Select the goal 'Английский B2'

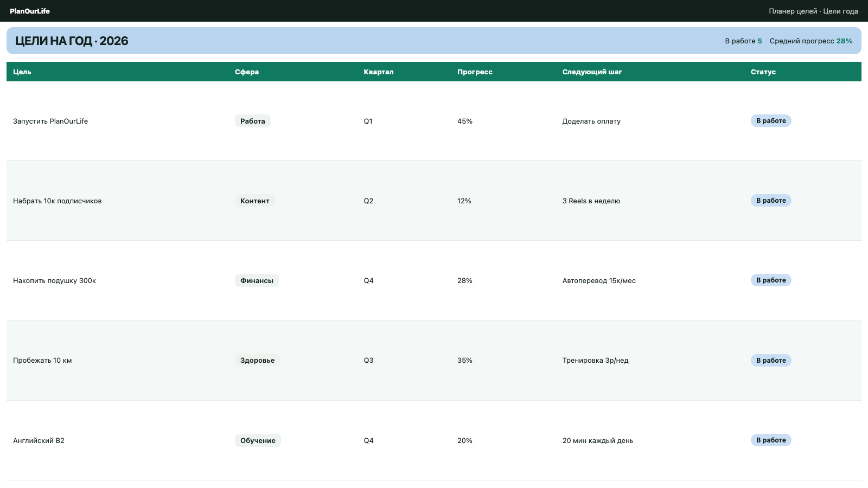point(39,440)
